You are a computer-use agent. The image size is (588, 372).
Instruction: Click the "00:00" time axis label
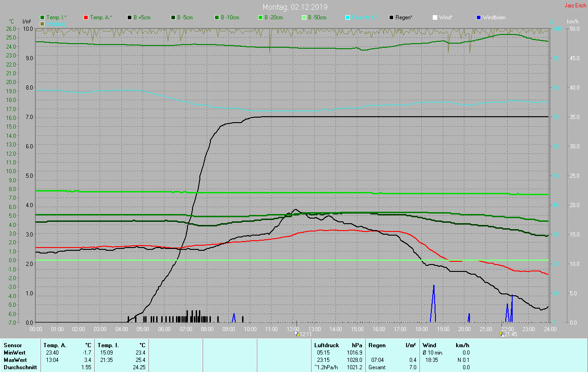(36, 329)
